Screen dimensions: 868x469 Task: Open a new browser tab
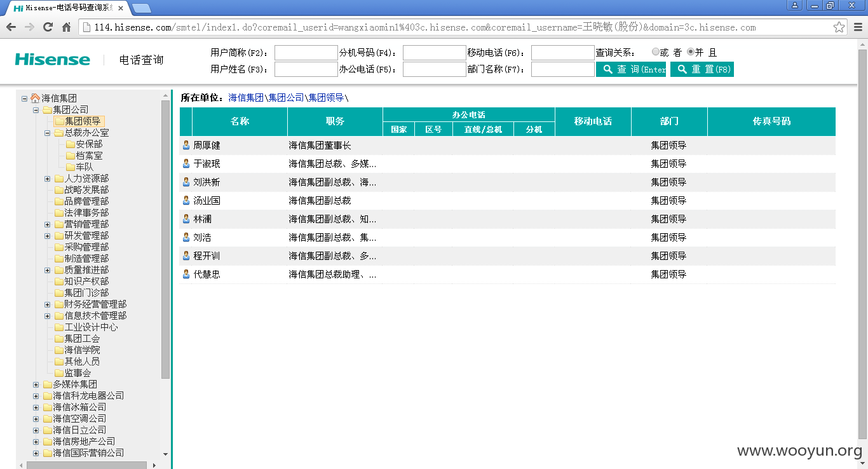click(142, 8)
